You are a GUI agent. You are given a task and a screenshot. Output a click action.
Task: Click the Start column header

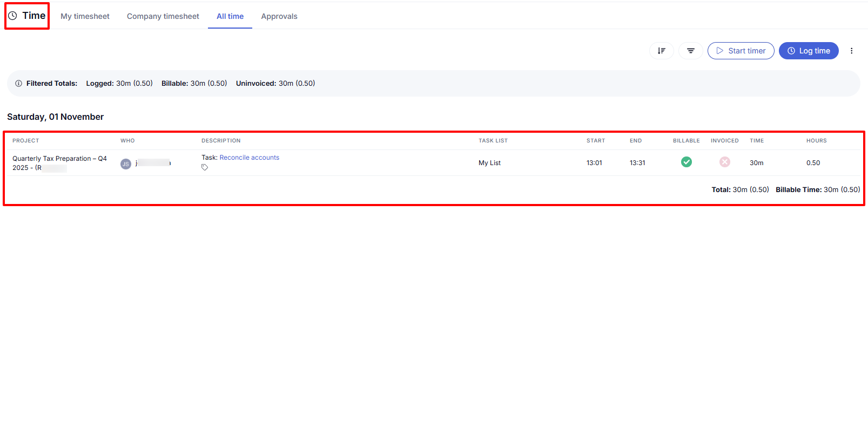(595, 141)
